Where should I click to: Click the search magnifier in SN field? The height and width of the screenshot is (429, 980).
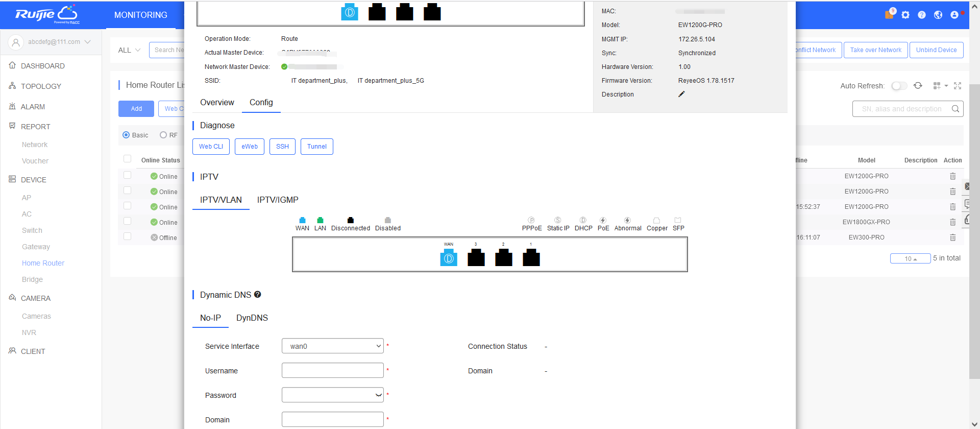click(x=955, y=109)
